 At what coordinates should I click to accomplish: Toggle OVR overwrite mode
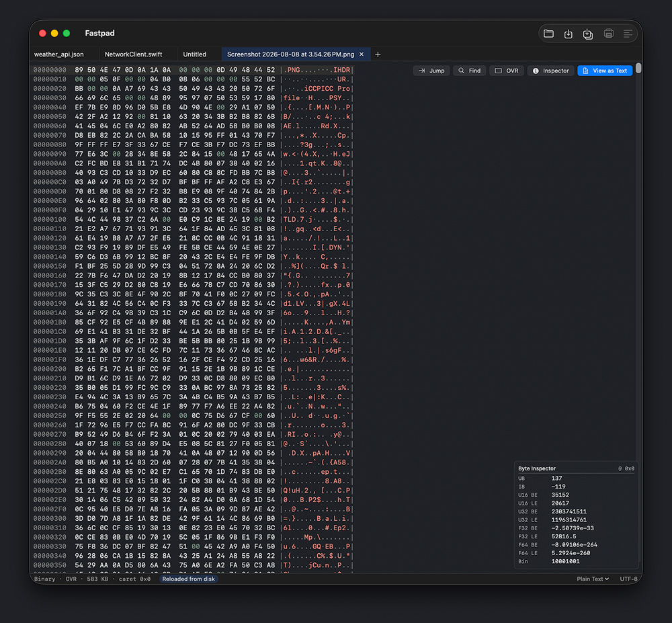[x=507, y=71]
